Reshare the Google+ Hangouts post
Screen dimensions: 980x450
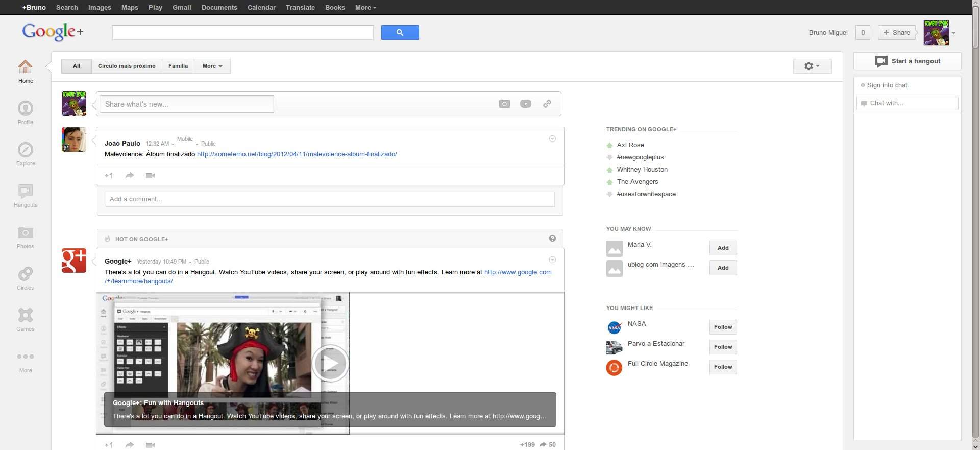pos(130,445)
